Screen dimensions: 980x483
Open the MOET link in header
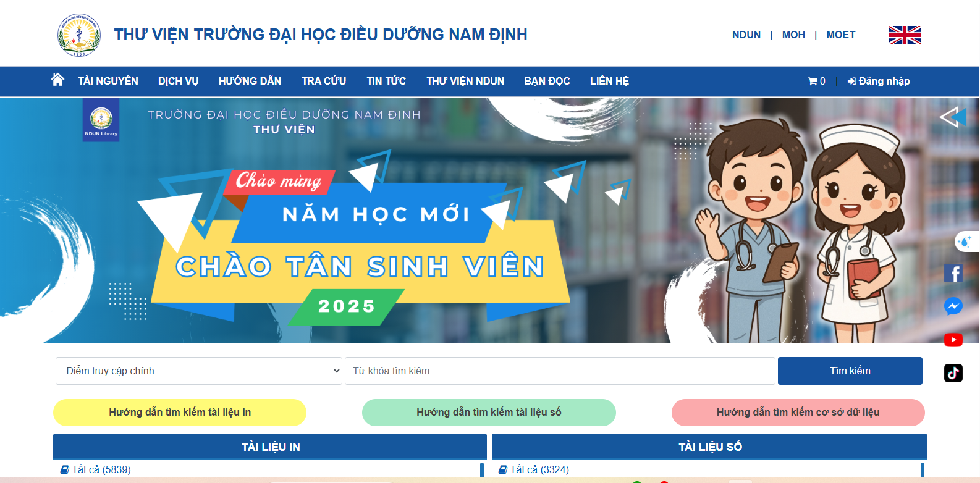point(841,35)
